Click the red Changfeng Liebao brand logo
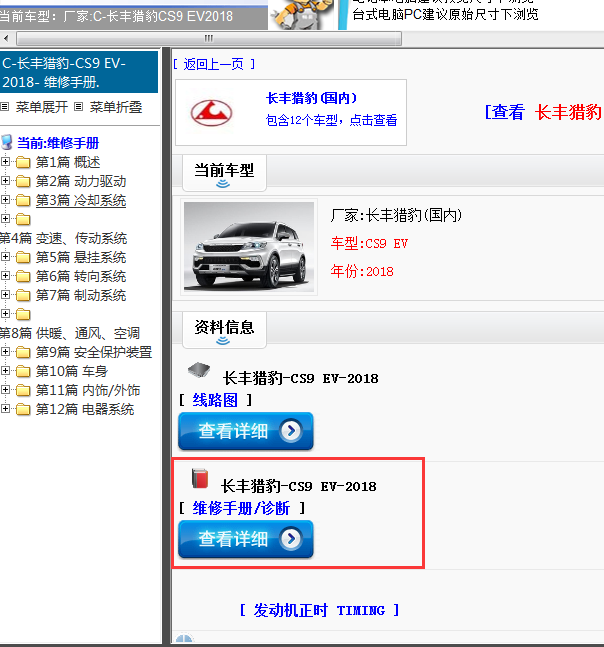Image resolution: width=604 pixels, height=647 pixels. coord(211,113)
